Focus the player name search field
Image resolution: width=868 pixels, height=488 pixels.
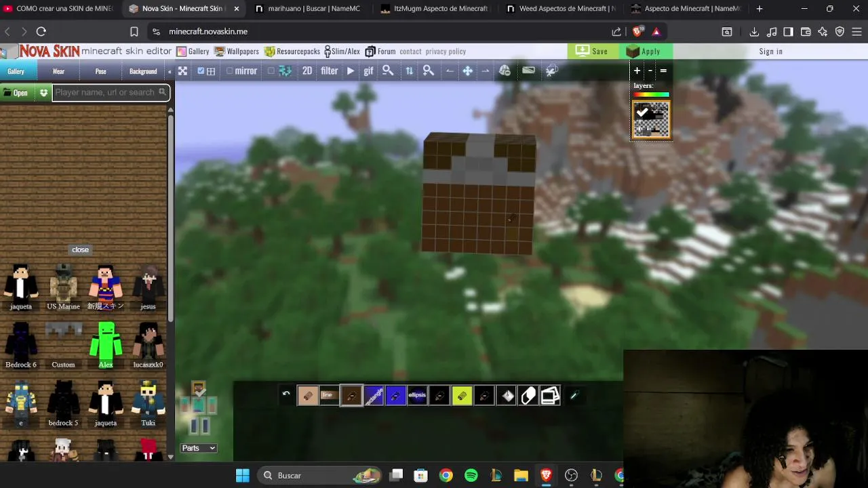tap(110, 92)
